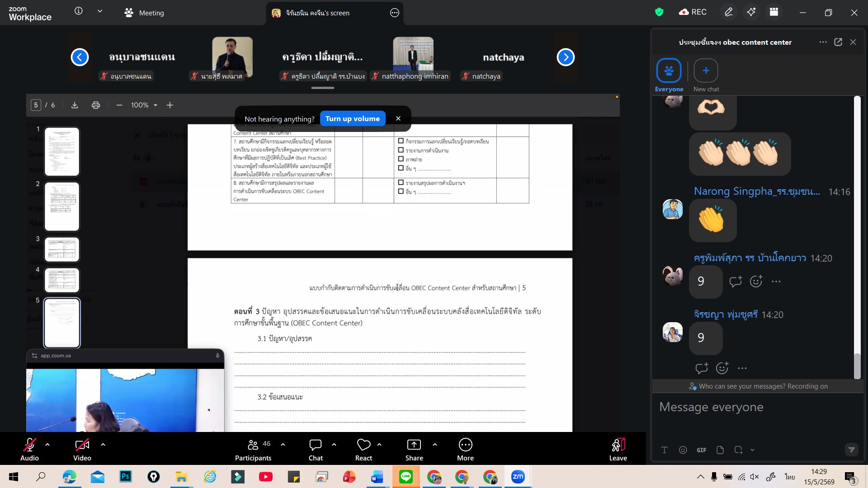Open more options for ครูพิมพ์สุภา's message
The height and width of the screenshot is (488, 868).
(x=776, y=282)
